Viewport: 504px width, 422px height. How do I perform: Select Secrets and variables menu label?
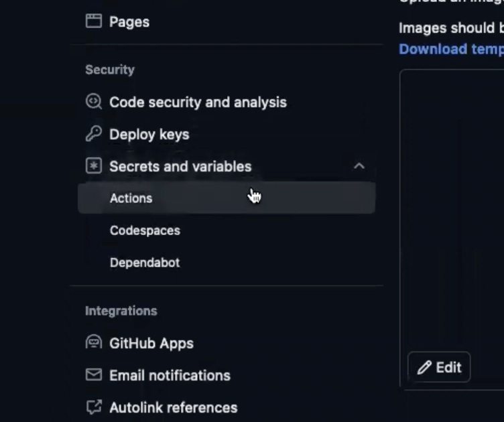pyautogui.click(x=180, y=166)
